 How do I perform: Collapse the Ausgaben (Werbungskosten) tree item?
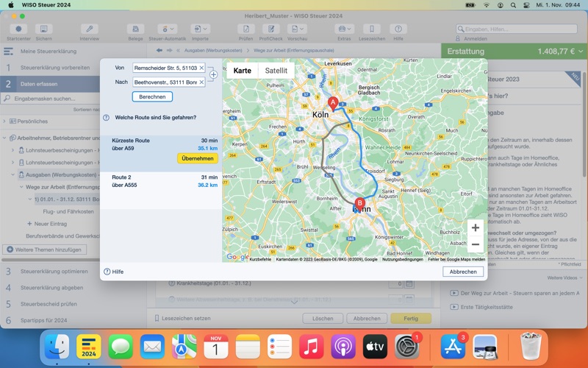12,174
